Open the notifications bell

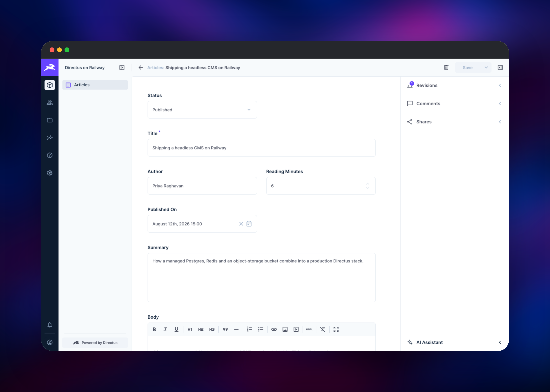[x=50, y=325]
